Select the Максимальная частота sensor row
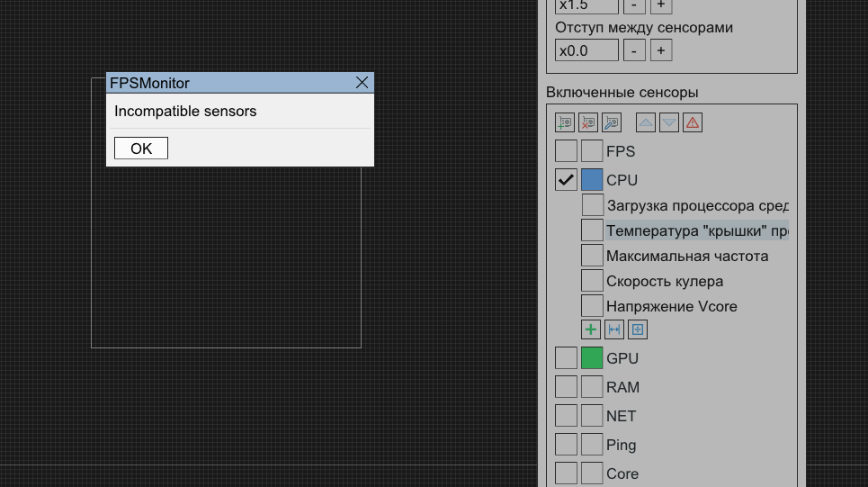This screenshot has height=487, width=868. click(687, 256)
